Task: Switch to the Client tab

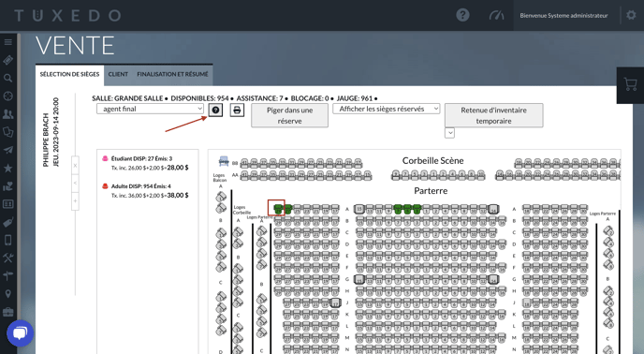Action: [x=118, y=74]
